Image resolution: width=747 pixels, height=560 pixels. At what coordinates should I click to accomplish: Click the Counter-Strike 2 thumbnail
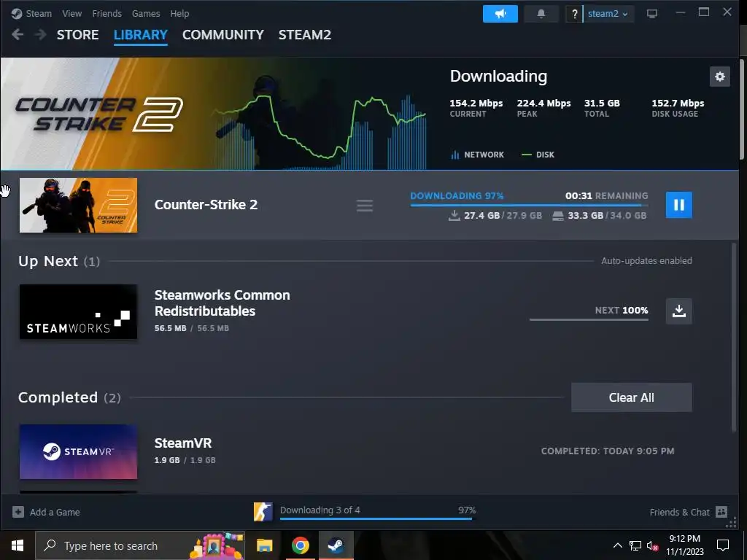[78, 205]
